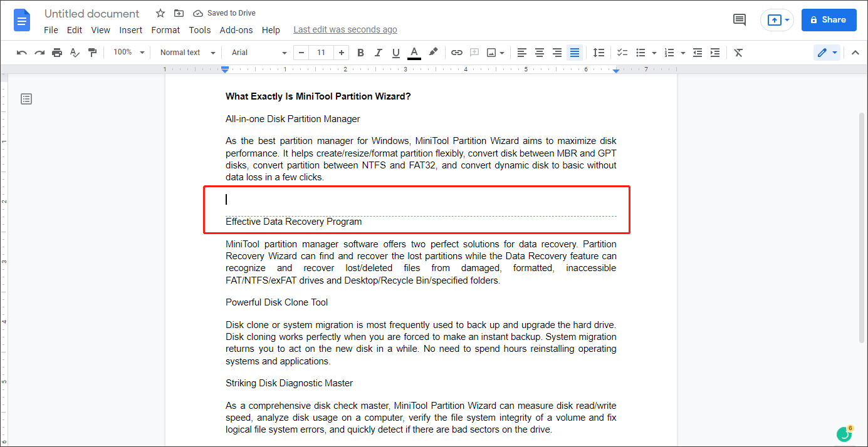Star the Untitled document

pyautogui.click(x=160, y=13)
